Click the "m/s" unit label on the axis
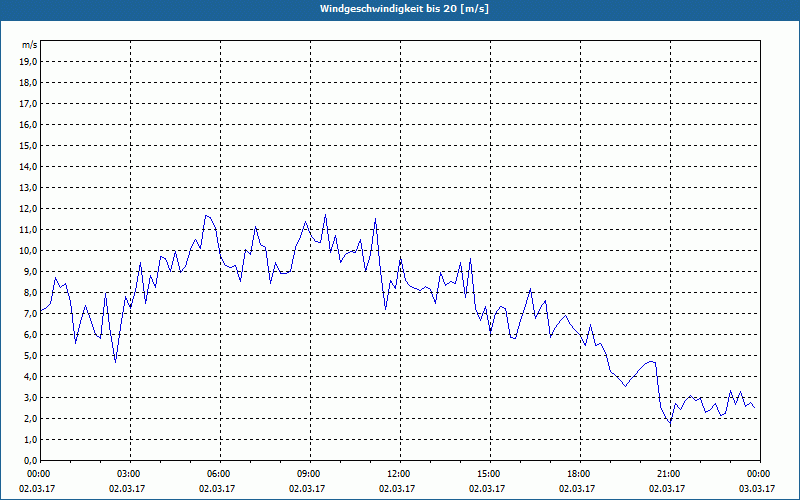800x500 pixels. pos(30,45)
